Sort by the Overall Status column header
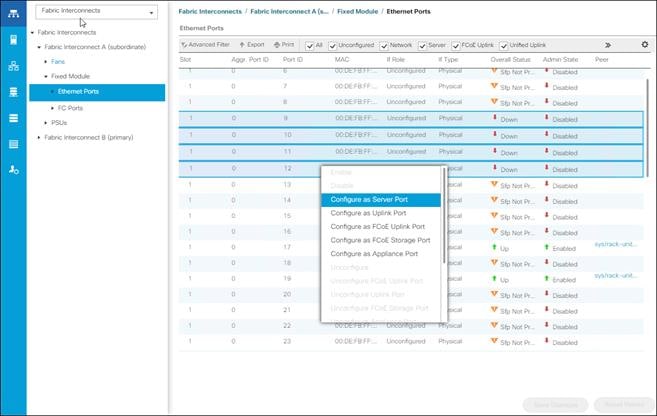The width and height of the screenshot is (657, 416). point(510,59)
